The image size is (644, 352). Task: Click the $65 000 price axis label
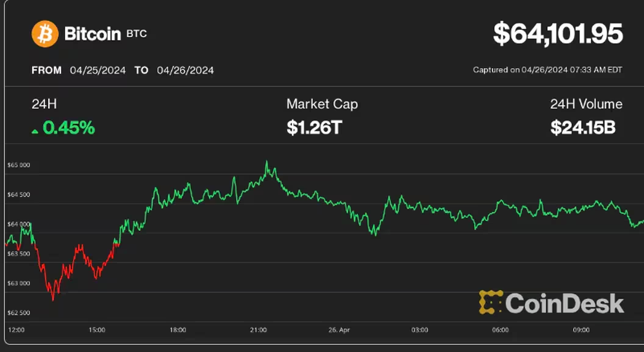click(19, 165)
